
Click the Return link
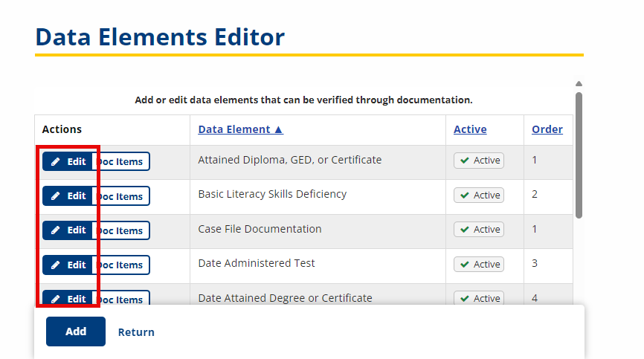coord(136,332)
